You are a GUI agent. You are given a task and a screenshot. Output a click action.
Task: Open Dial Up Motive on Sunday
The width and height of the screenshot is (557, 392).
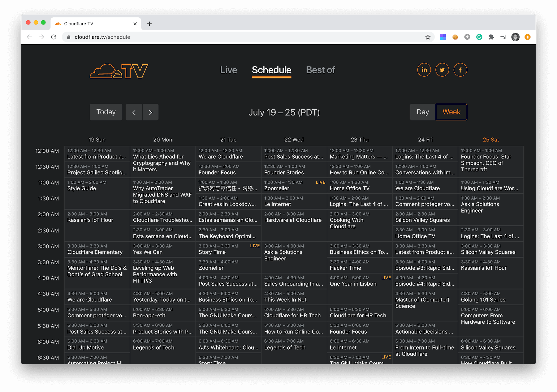point(97,345)
